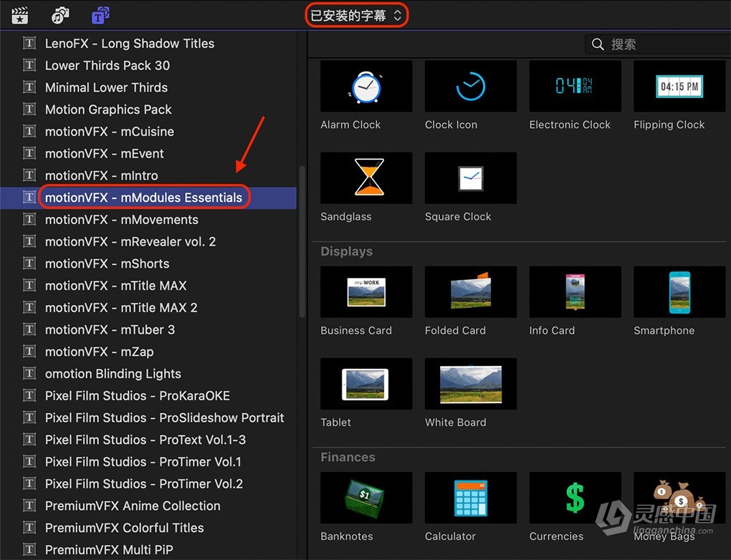Viewport: 731px width, 560px height.
Task: Select the Info Card thumbnail
Action: click(575, 291)
